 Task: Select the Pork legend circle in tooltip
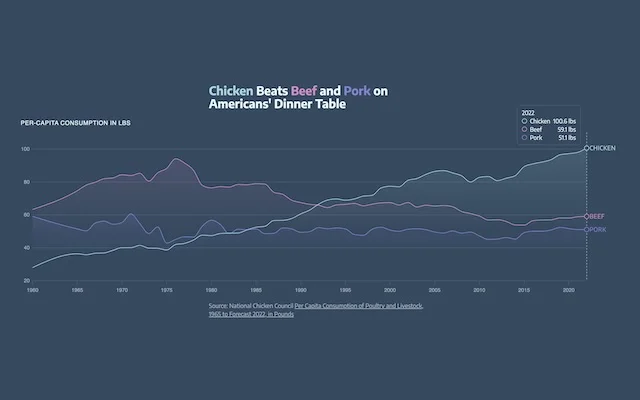pos(524,138)
